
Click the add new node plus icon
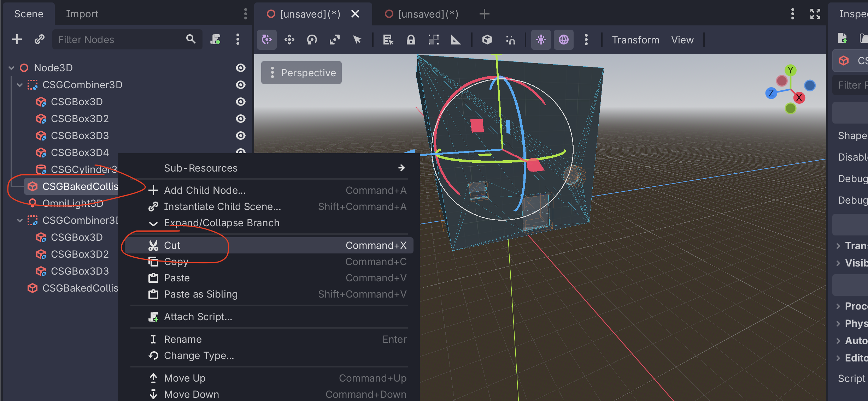click(17, 39)
